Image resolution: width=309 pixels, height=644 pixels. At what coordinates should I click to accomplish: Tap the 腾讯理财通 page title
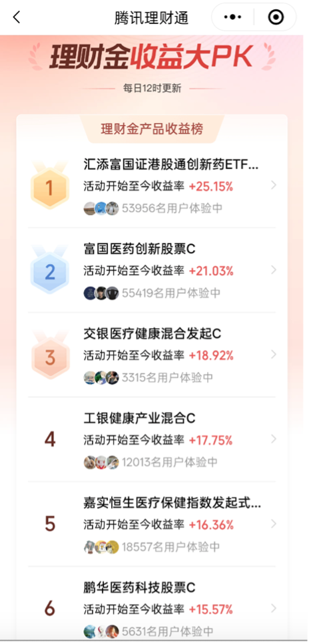click(x=151, y=18)
